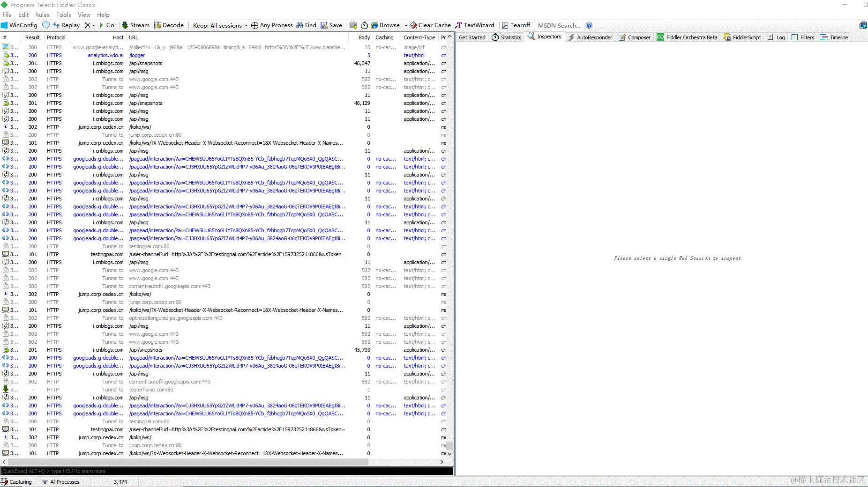Click the timer stopwatch icon
The image size is (868, 487).
(x=364, y=25)
